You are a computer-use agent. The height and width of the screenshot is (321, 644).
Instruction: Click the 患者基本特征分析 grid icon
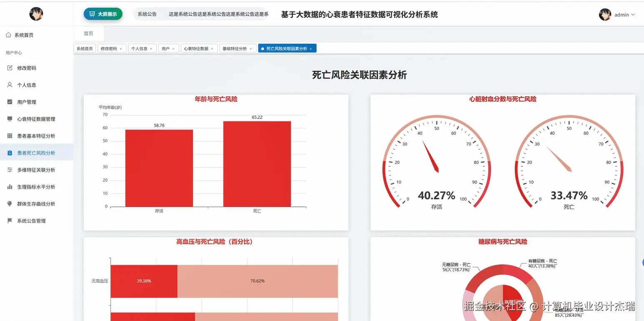click(x=10, y=135)
